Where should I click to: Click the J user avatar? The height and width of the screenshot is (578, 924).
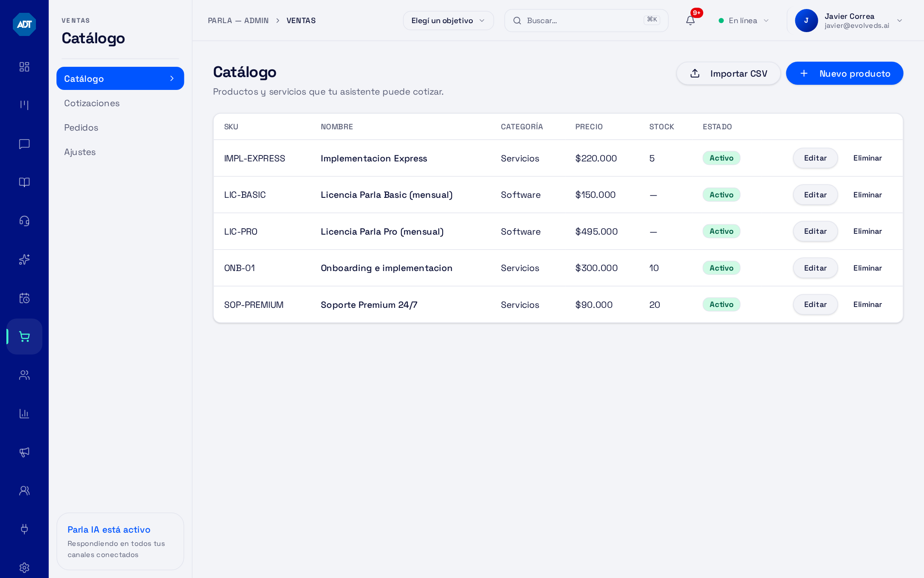(806, 21)
